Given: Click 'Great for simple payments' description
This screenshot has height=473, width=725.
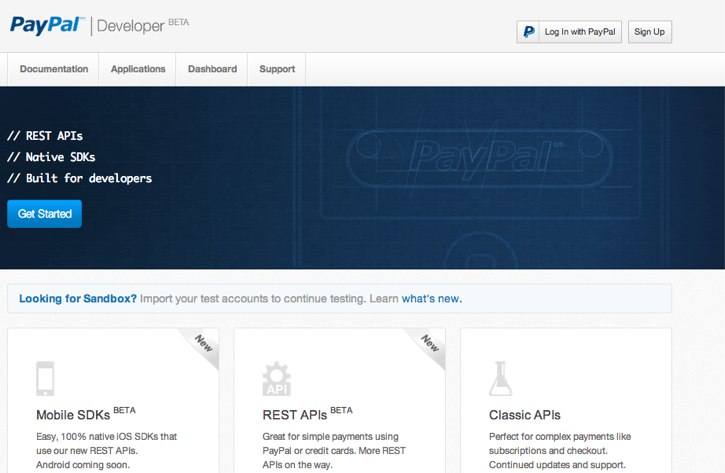Looking at the screenshot, I should click(x=334, y=450).
